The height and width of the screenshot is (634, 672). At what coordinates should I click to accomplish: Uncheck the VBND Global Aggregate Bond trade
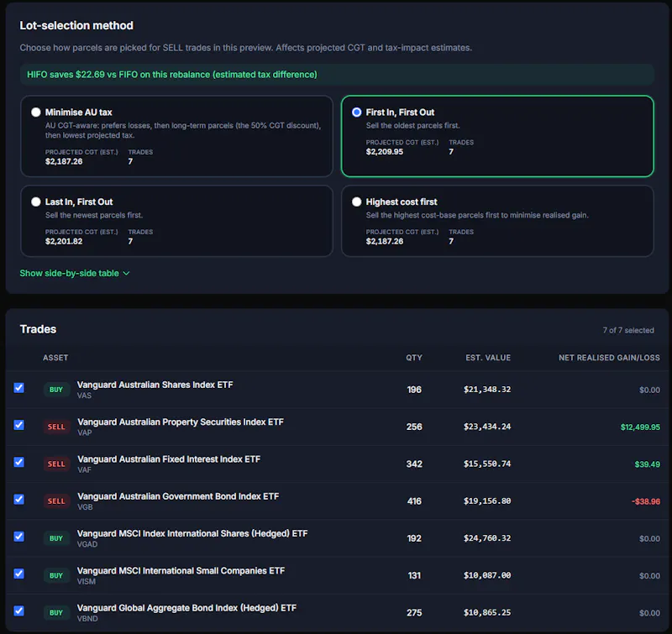(x=18, y=610)
